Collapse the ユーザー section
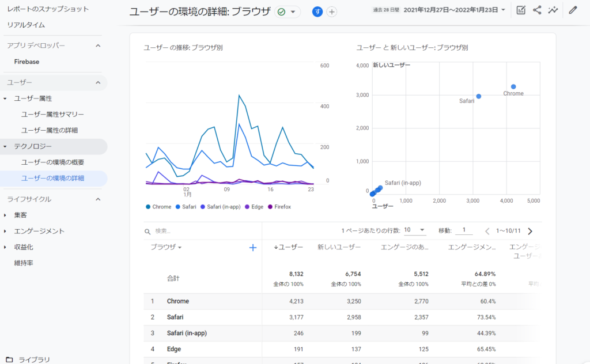This screenshot has width=590, height=364. pos(98,83)
